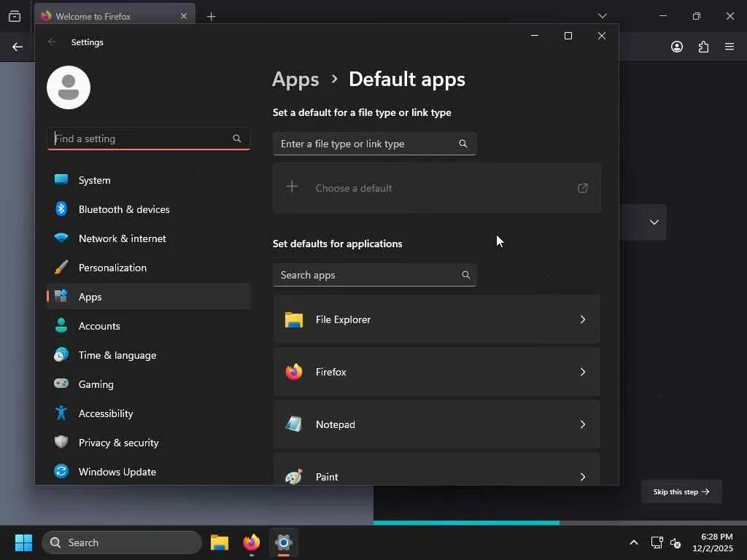This screenshot has width=747, height=560.
Task: Click the magnifier icon in Find a setting
Action: pyautogui.click(x=237, y=139)
